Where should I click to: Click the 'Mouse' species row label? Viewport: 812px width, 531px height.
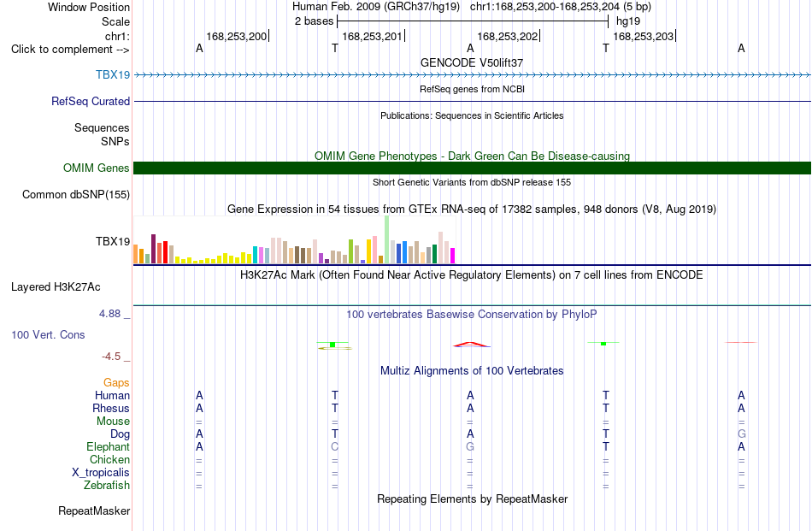pyautogui.click(x=113, y=422)
